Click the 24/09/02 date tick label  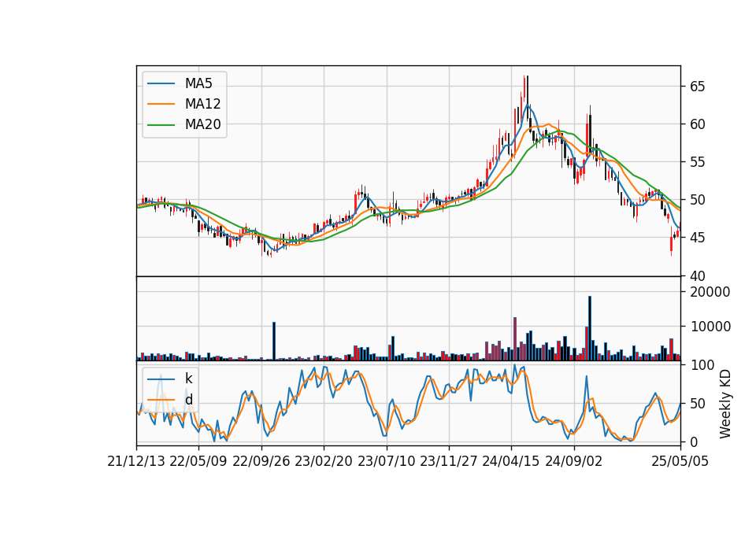click(574, 461)
